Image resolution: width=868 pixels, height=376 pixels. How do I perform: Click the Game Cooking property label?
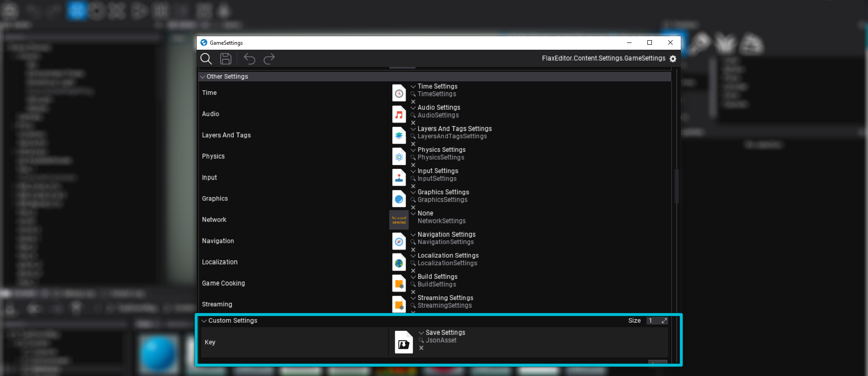tap(223, 283)
